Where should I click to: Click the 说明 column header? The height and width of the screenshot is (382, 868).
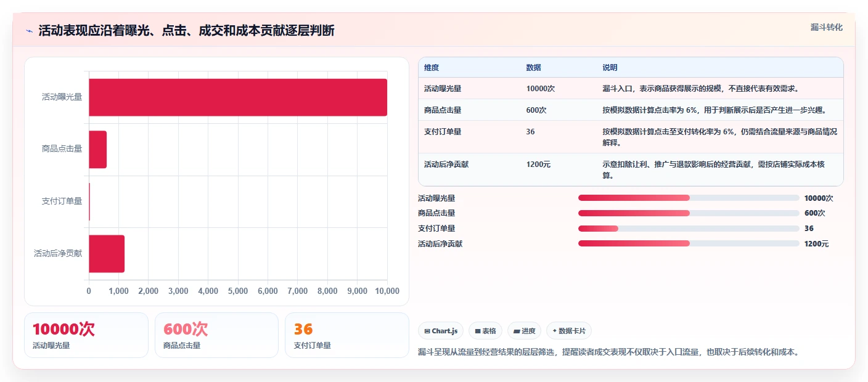(610, 68)
